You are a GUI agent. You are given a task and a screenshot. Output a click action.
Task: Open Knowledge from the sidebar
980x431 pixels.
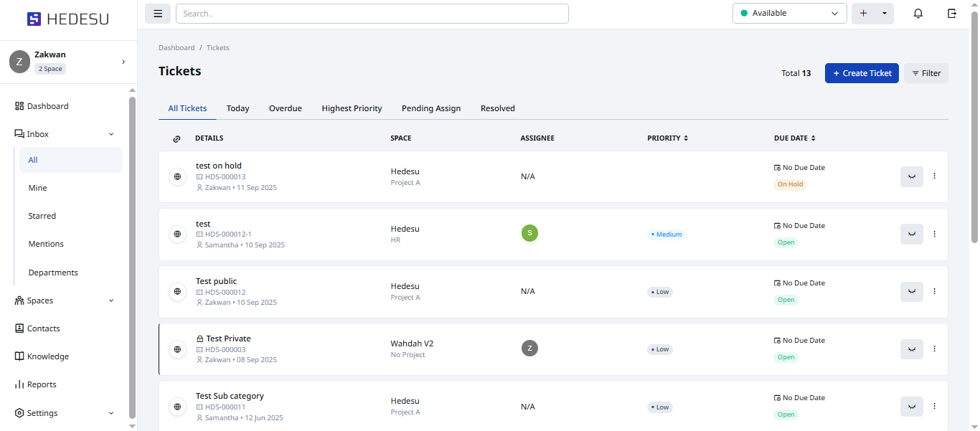pyautogui.click(x=47, y=356)
